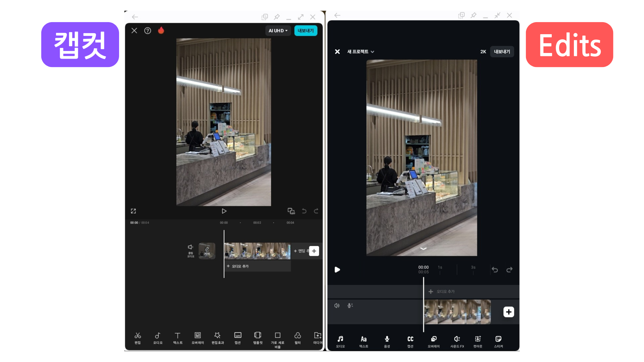The width and height of the screenshot is (644, 362).
Task: Toggle the OFF screen-layer icon in CapCut
Action: pyautogui.click(x=291, y=211)
